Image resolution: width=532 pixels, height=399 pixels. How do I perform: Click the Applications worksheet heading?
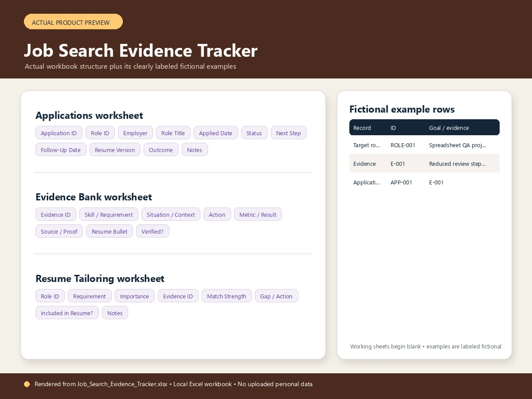point(89,116)
